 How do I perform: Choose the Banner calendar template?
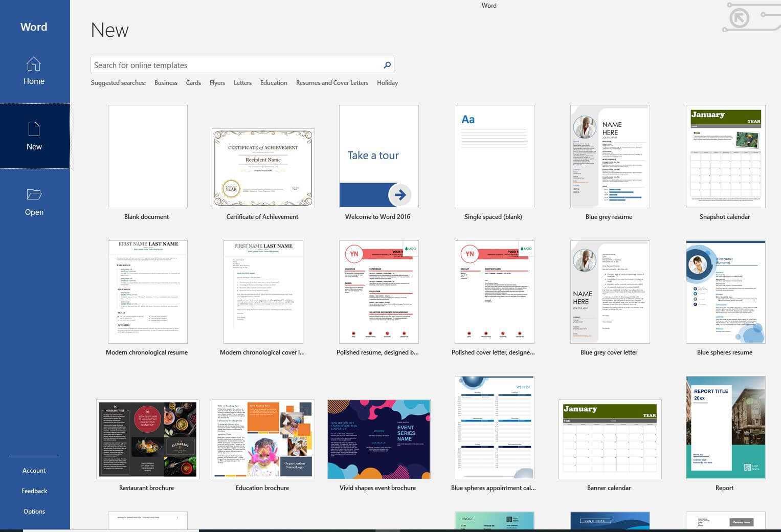click(x=610, y=439)
